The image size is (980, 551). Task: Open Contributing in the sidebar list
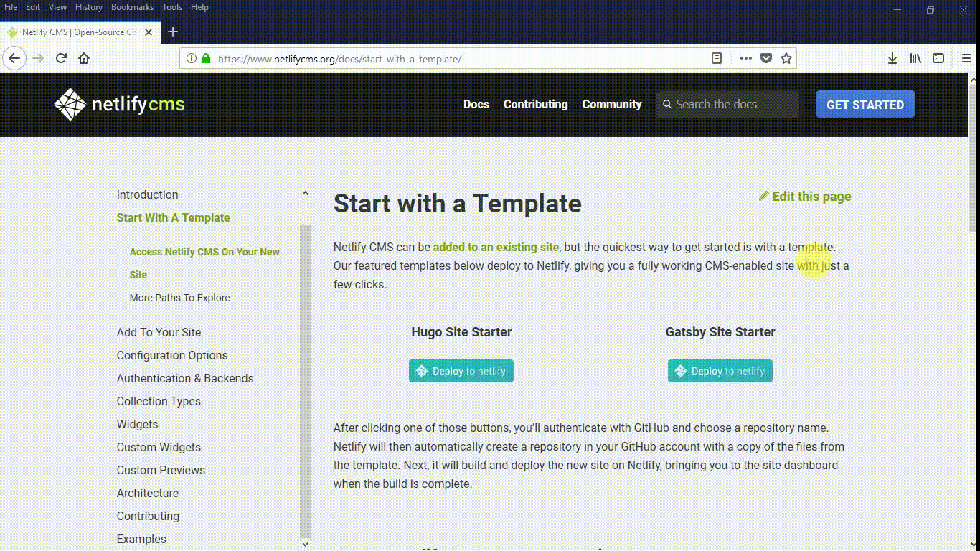pyautogui.click(x=148, y=516)
